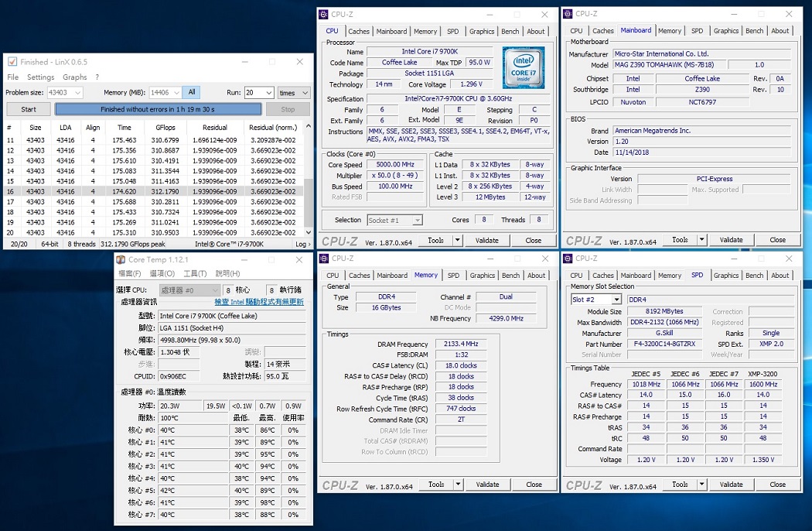812x531 pixels.
Task: Click the Start button in LinX
Action: (29, 109)
